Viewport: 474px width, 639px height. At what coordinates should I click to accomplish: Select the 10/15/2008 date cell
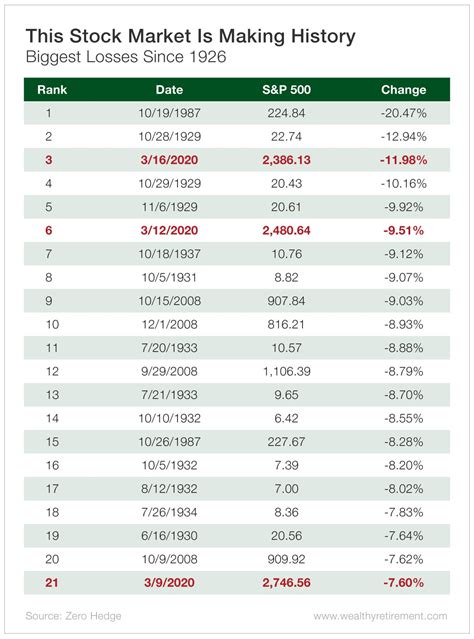click(x=169, y=301)
